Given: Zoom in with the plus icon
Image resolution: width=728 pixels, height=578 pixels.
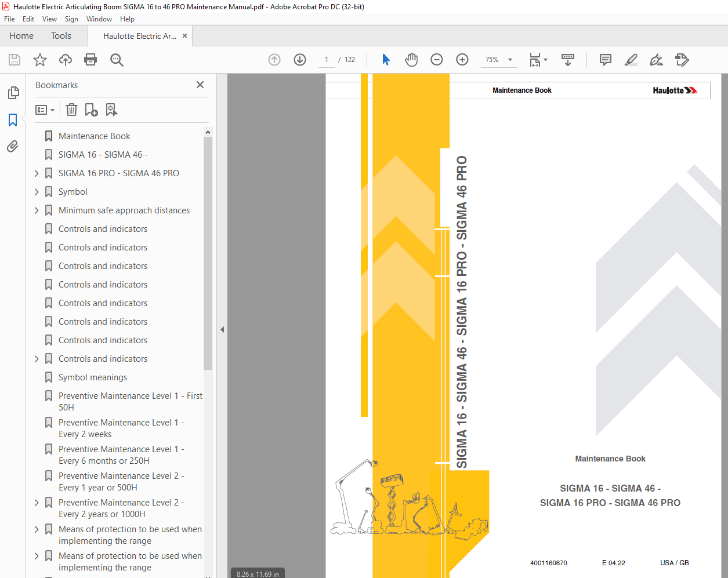Looking at the screenshot, I should 462,60.
